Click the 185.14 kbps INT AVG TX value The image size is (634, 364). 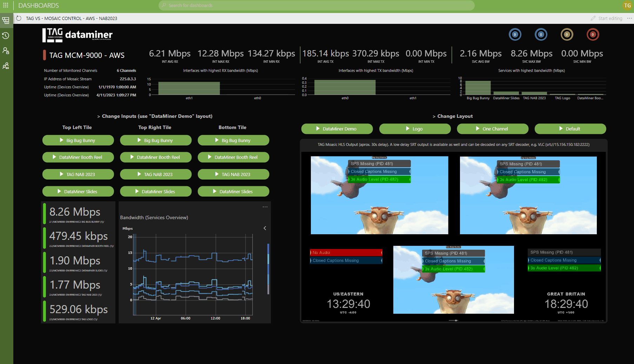pos(326,53)
